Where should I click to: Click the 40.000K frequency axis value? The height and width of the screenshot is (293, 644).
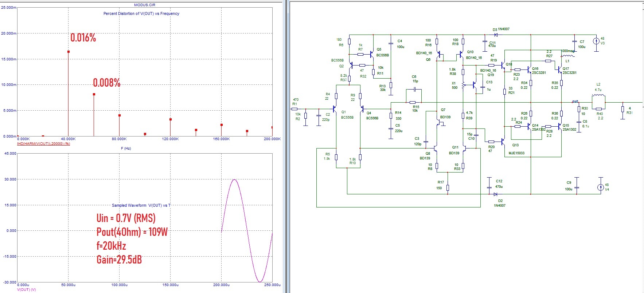click(68, 139)
